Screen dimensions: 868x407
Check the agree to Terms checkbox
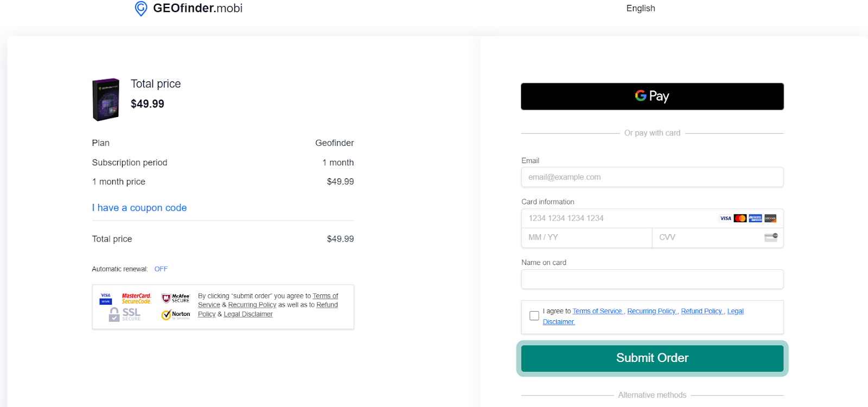pos(534,315)
